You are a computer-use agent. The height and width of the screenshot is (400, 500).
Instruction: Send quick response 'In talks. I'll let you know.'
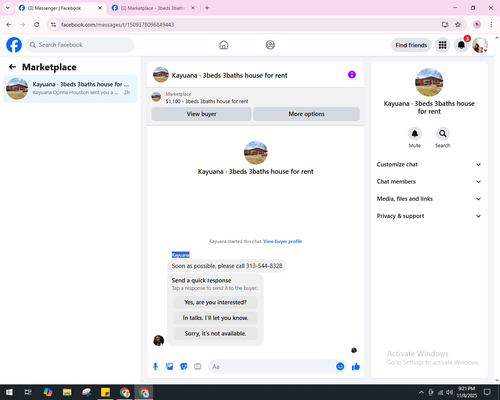[215, 318]
